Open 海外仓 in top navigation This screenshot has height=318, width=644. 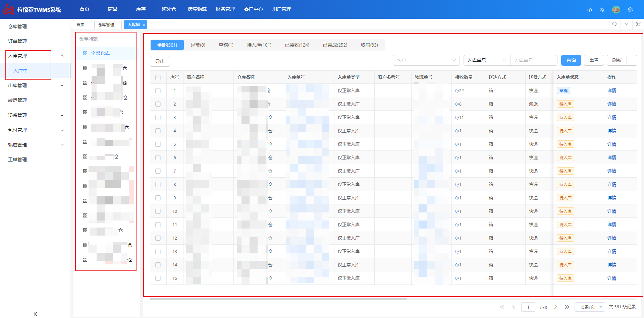click(x=169, y=9)
